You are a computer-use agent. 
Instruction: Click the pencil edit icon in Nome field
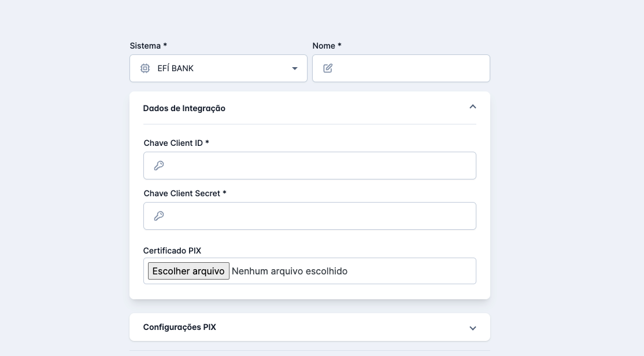click(328, 68)
